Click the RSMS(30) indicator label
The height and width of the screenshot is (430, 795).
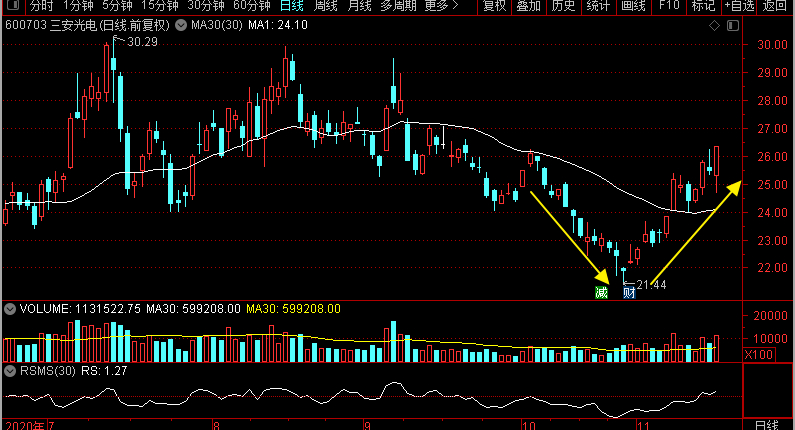tap(48, 371)
